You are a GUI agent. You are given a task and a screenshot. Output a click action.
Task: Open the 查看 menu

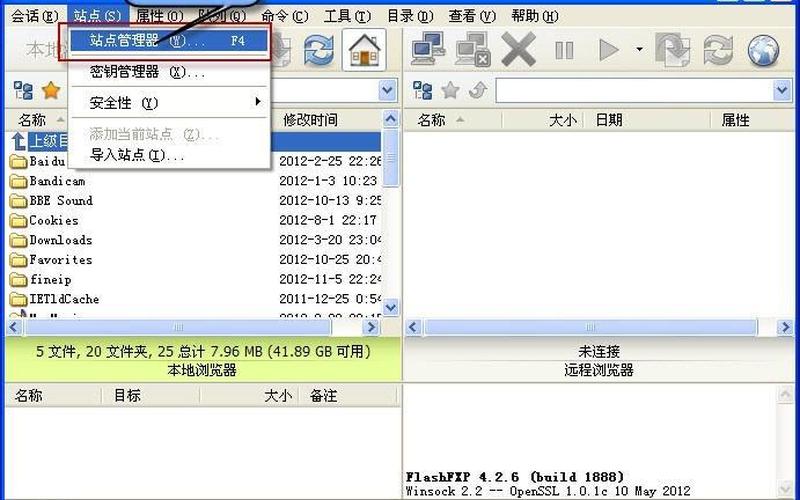click(472, 16)
